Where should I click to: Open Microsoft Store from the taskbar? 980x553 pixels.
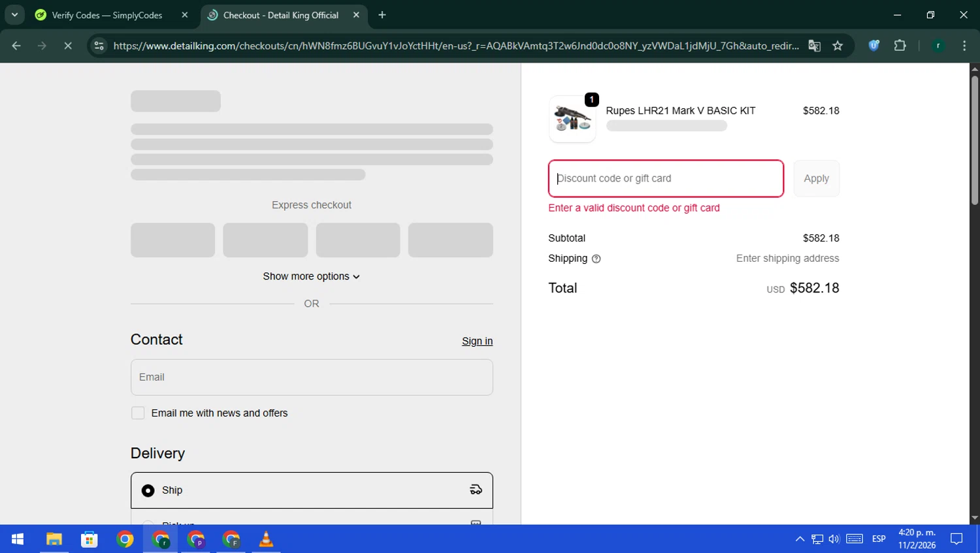[x=90, y=539]
